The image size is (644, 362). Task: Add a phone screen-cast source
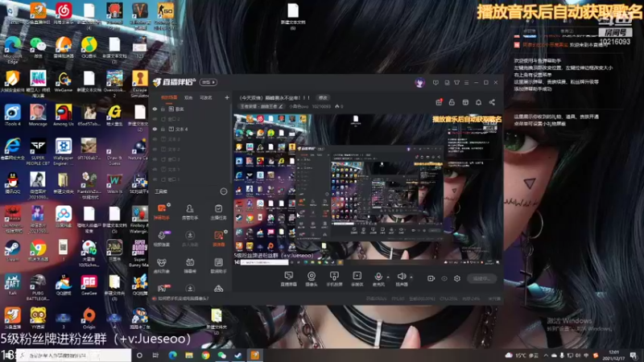334,278
